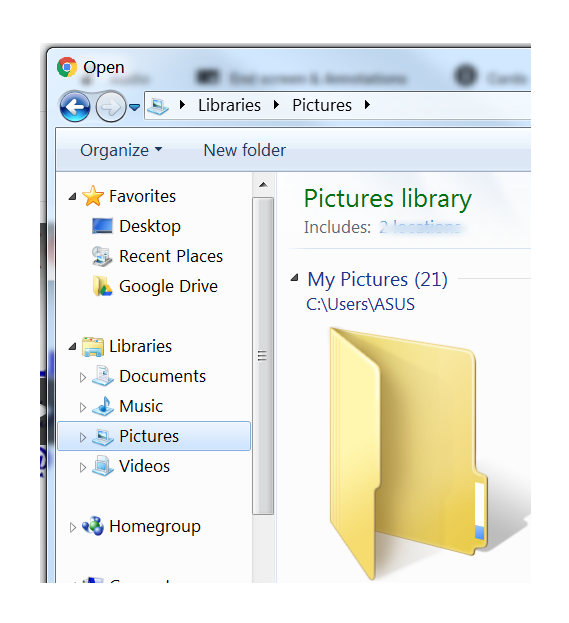Collapse the My Pictures group

(x=295, y=278)
